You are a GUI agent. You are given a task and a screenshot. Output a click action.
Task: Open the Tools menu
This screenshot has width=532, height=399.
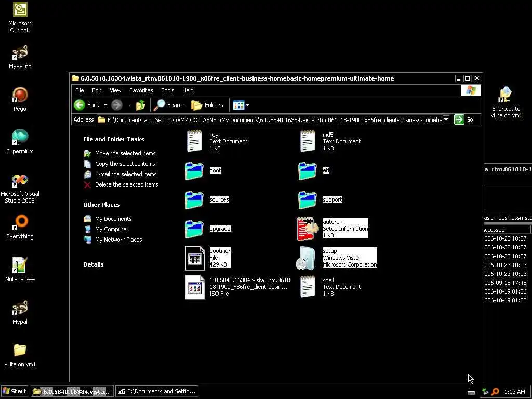coord(168,90)
